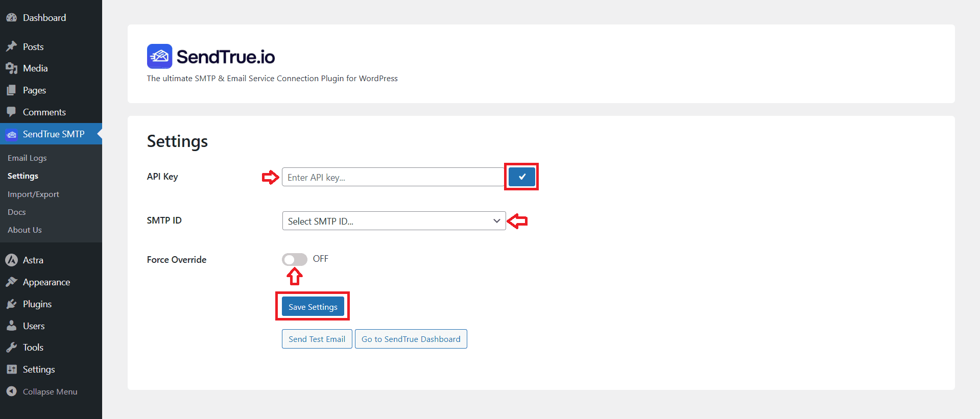Open Astra menu item
This screenshot has width=980, height=419.
[51, 260]
